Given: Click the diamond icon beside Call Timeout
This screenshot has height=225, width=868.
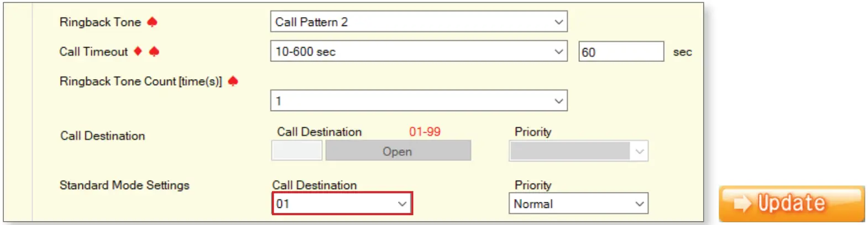Looking at the screenshot, I should [x=138, y=51].
